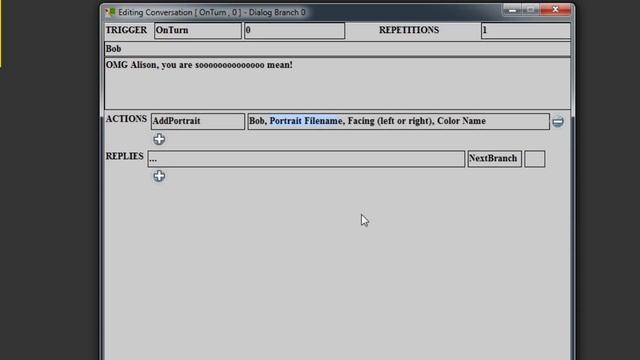Minimize the Editing Conversation window
Screen dimensions: 640x360
coord(512,9)
